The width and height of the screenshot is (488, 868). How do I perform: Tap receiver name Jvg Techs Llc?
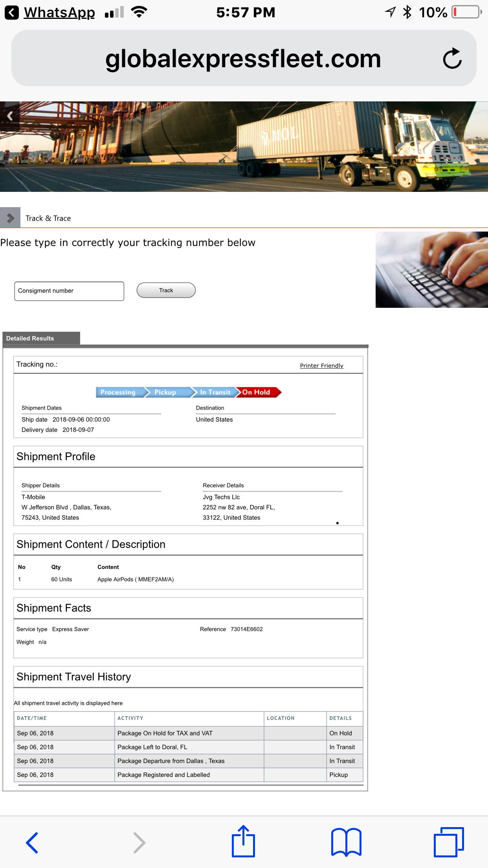pyautogui.click(x=221, y=497)
